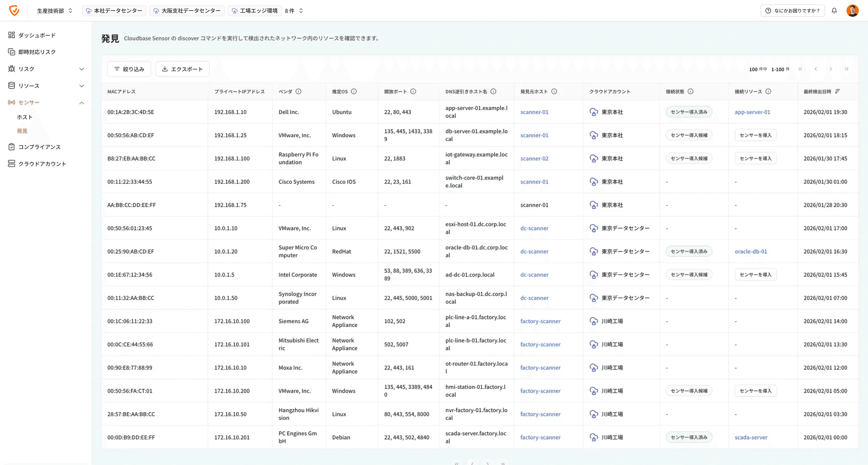
Task: Open the 生産技術部 organization dropdown
Action: 54,11
